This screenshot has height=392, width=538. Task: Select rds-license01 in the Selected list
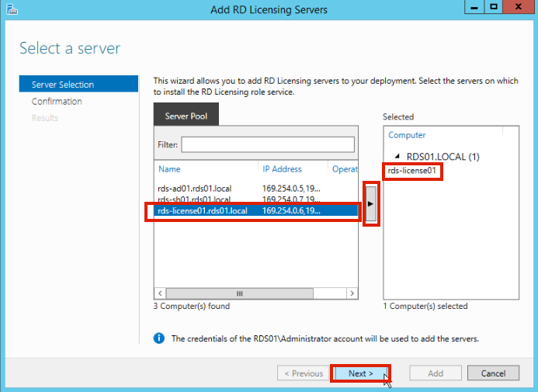pyautogui.click(x=413, y=171)
